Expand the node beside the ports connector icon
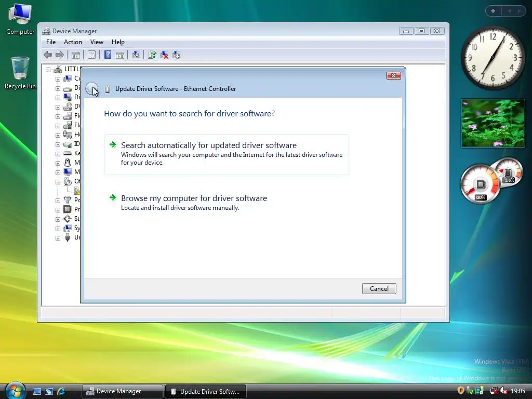532x399 pixels. tap(58, 201)
